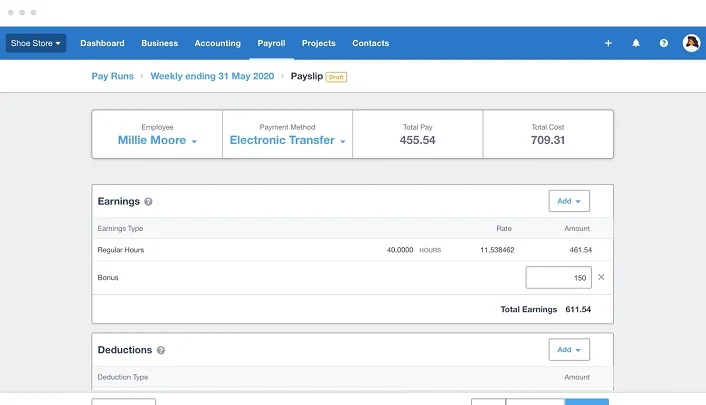Click the Total Cost 709.31 value

point(548,140)
